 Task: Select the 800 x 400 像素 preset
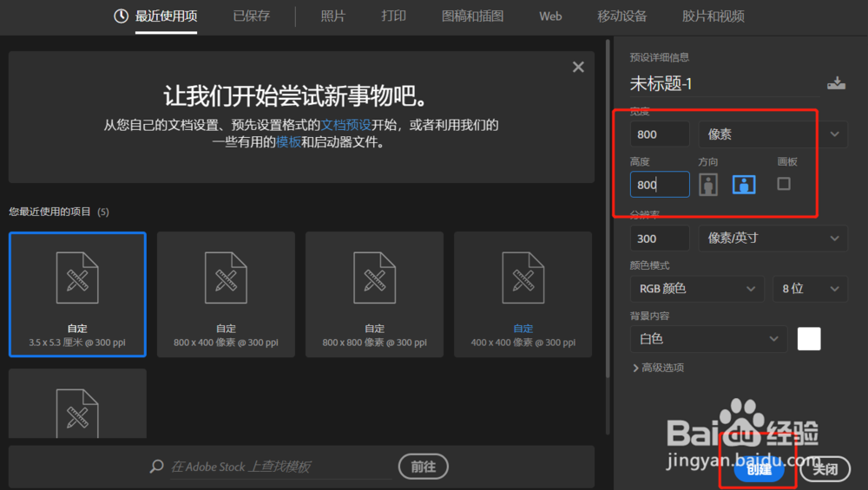[226, 294]
